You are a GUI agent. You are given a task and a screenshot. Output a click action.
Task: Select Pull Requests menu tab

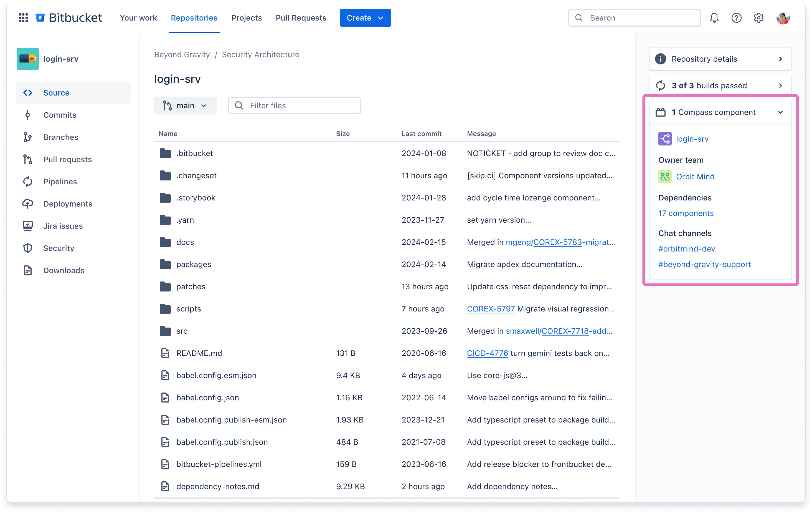tap(301, 18)
